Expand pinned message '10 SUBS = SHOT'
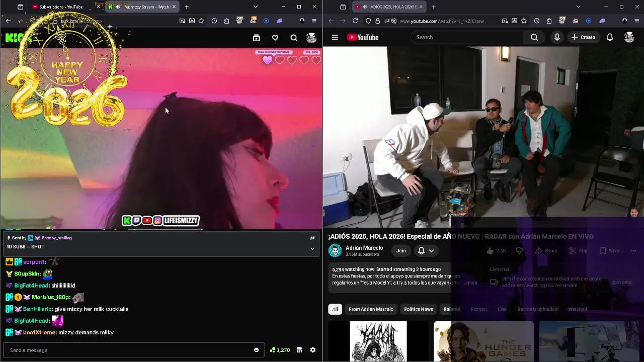644x362 pixels. tap(312, 248)
